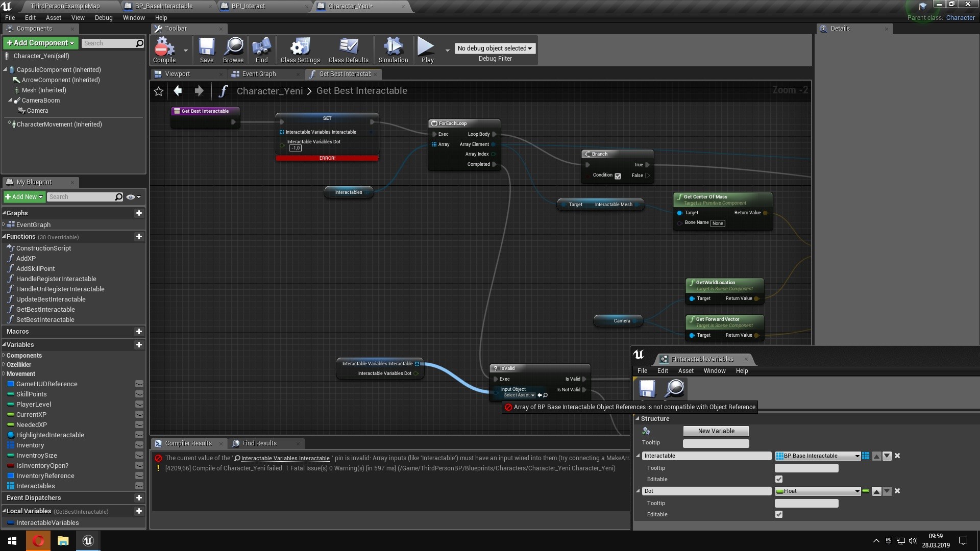
Task: Open File Explorer from taskbar
Action: click(x=63, y=541)
